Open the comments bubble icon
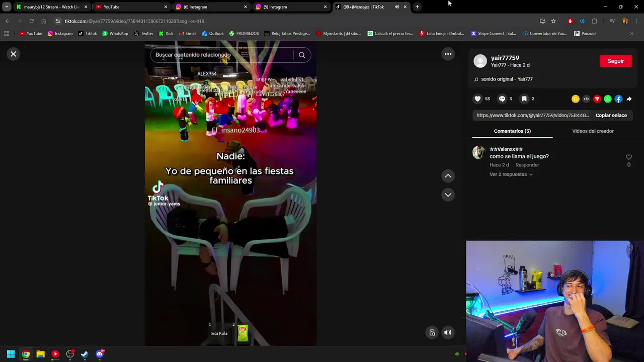 [502, 99]
